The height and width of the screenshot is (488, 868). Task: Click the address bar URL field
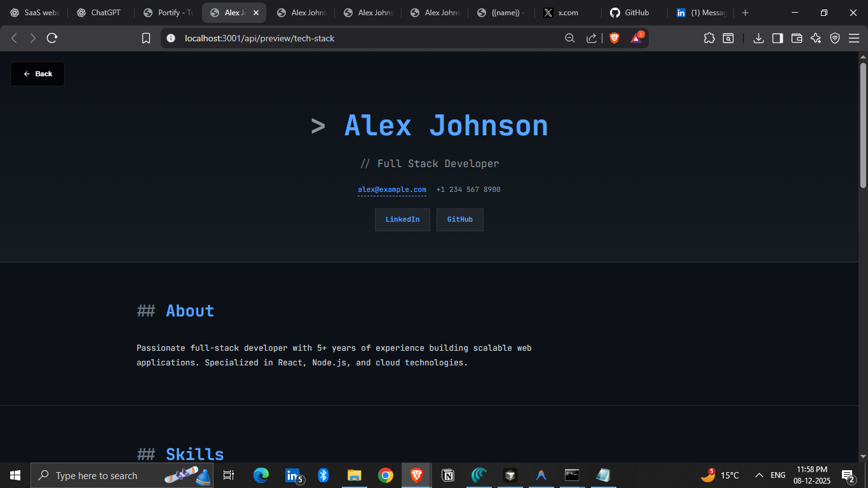[x=369, y=38]
